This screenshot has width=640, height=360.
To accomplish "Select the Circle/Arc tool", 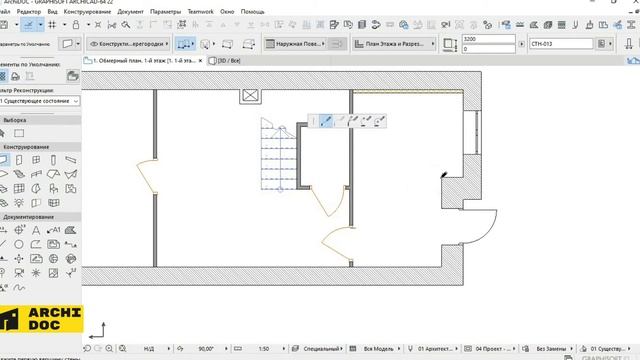I will coord(19,244).
